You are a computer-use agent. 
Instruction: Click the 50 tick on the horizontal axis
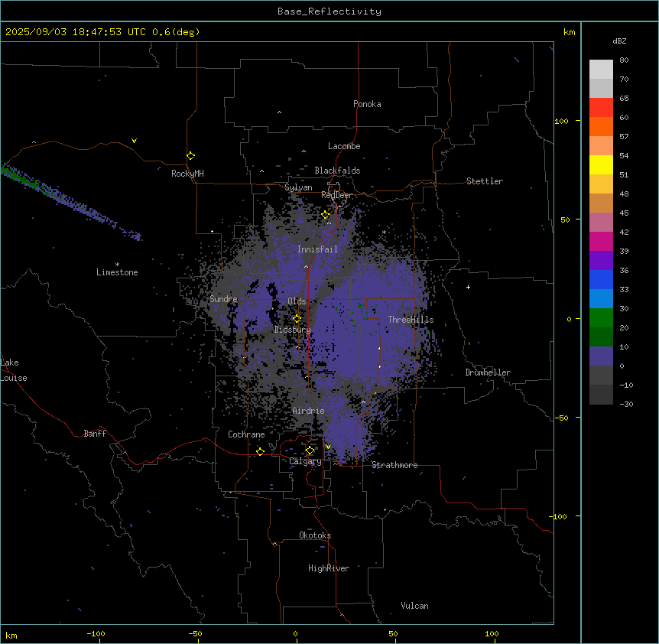[393, 633]
